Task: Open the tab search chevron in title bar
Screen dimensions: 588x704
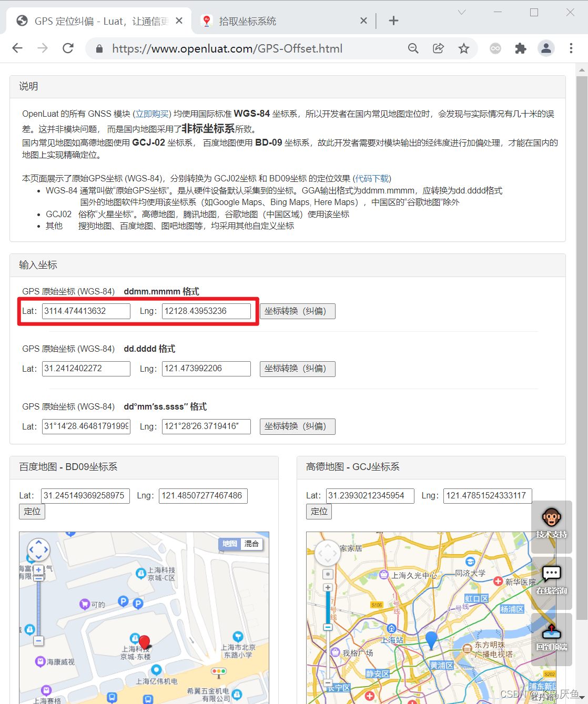Action: [462, 12]
